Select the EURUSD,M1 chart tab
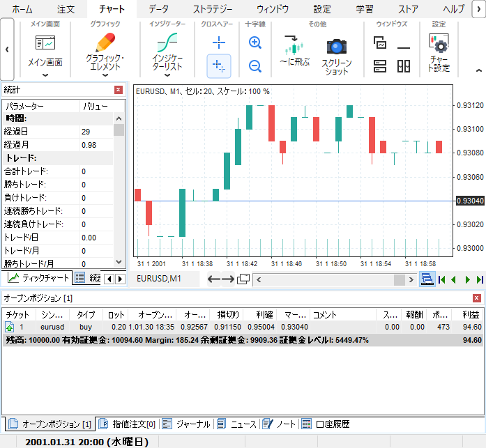 159,279
